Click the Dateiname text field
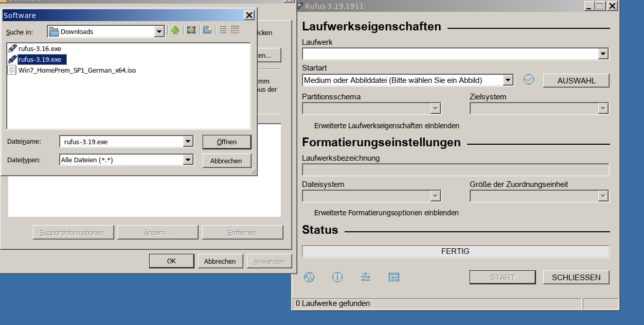The width and height of the screenshot is (644, 325). [x=122, y=142]
